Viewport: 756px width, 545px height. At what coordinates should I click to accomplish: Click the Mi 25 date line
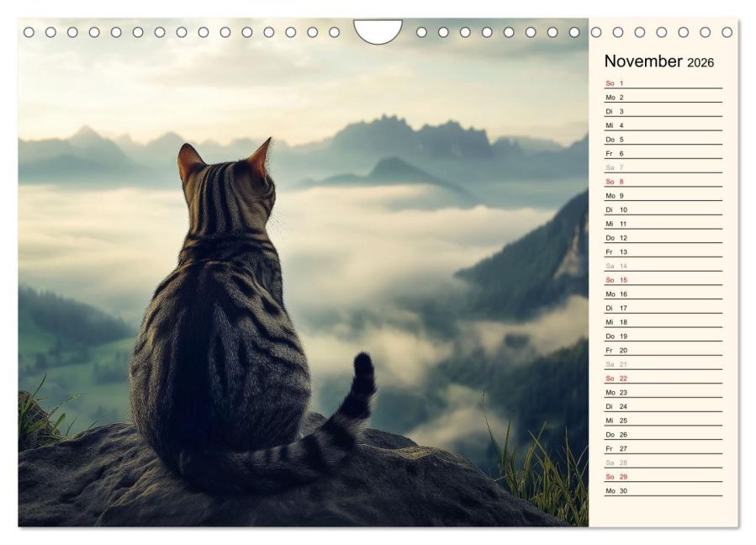click(x=663, y=421)
